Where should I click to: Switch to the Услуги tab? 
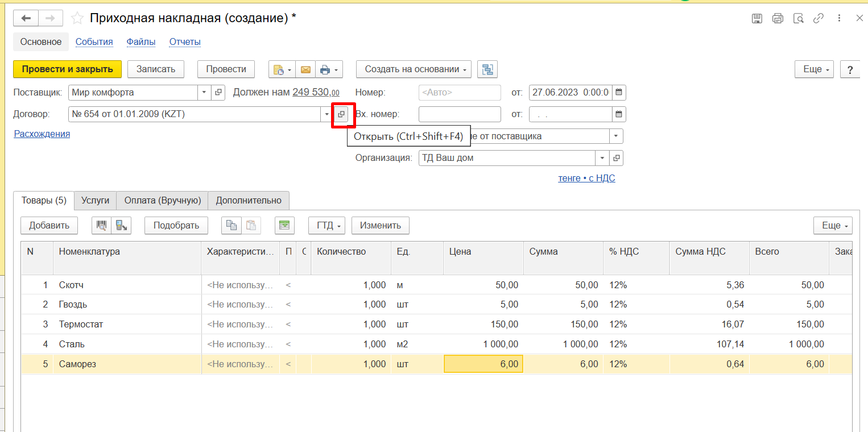click(95, 200)
